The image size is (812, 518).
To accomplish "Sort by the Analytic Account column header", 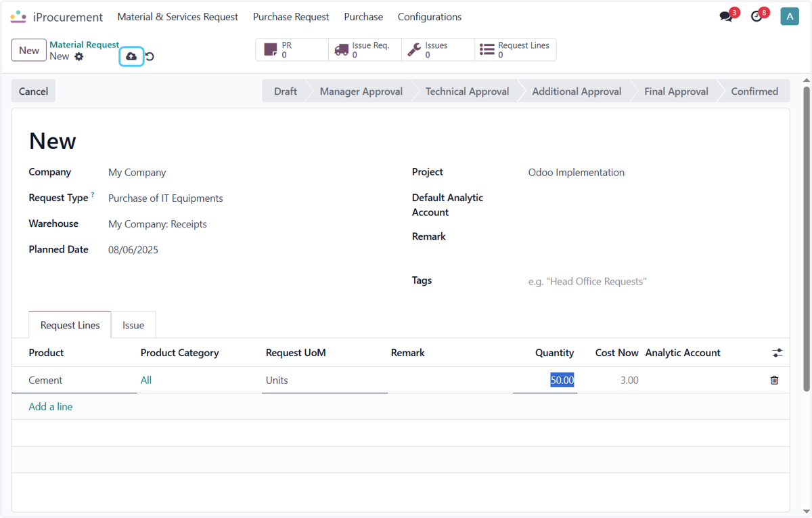I will (x=683, y=353).
